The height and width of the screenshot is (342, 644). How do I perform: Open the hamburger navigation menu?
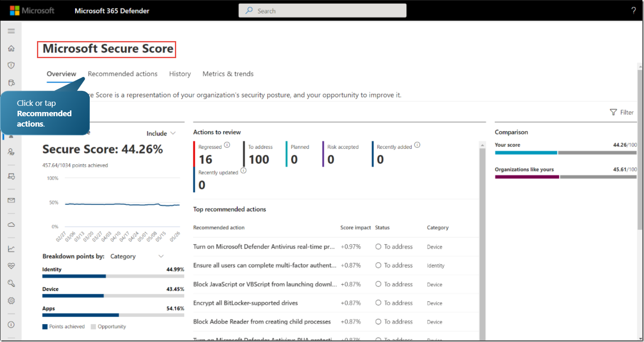pos(11,31)
